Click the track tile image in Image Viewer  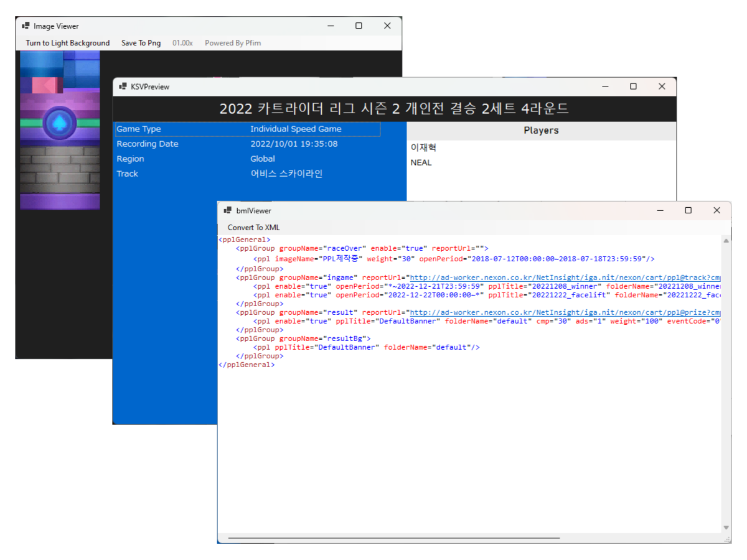point(60,130)
